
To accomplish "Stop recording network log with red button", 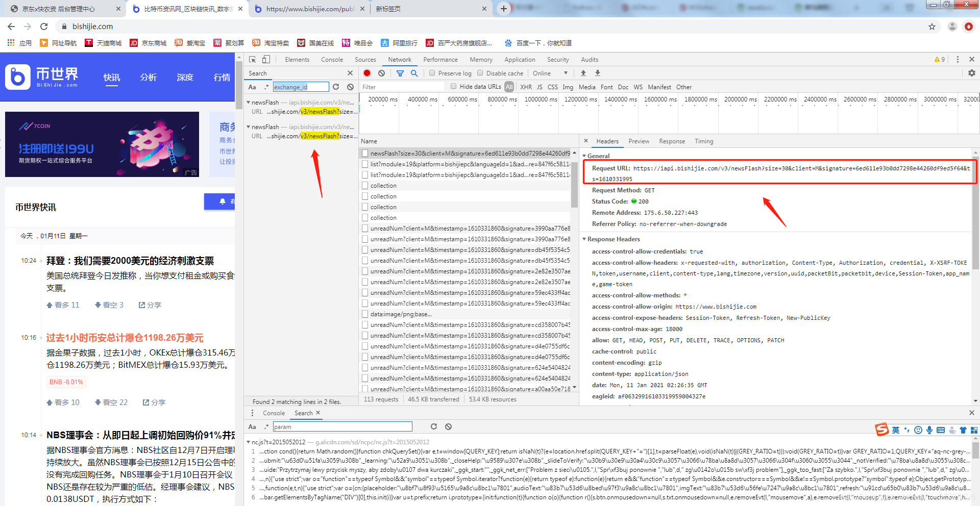I will (367, 73).
